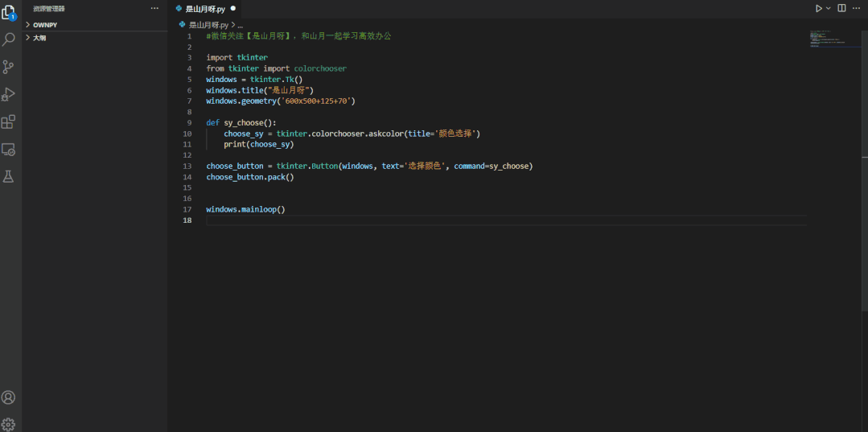Click 'tkinter.Tk()' on line 5

coord(276,79)
